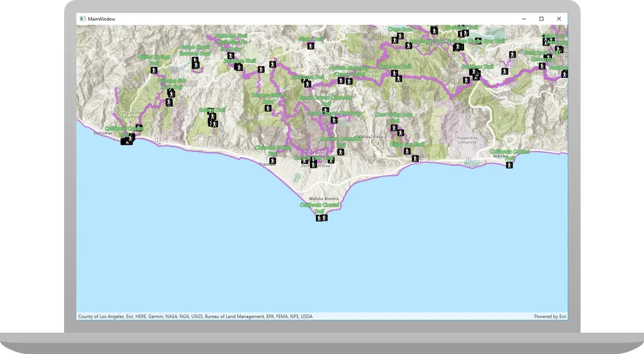Click the Arroyo Sequit Entrance Road label

(195, 50)
